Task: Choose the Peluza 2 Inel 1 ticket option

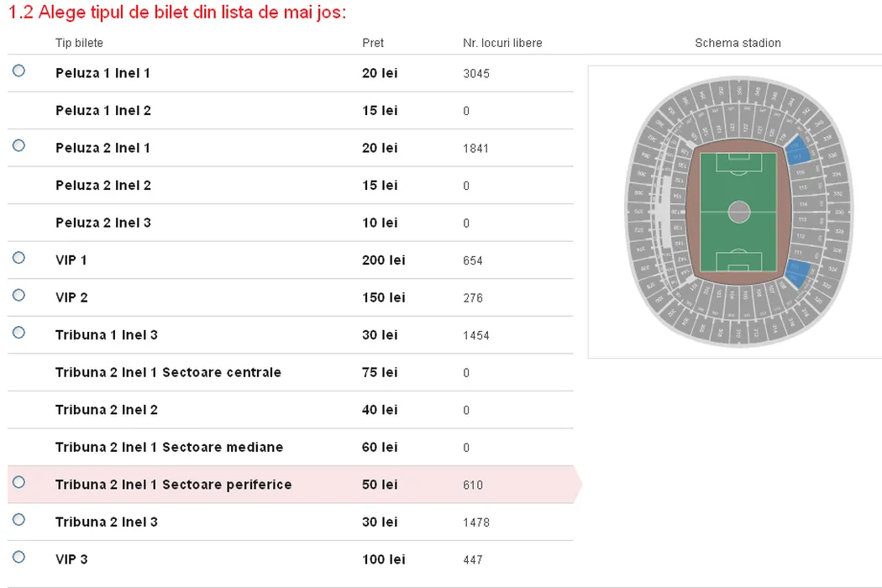Action: [x=18, y=146]
